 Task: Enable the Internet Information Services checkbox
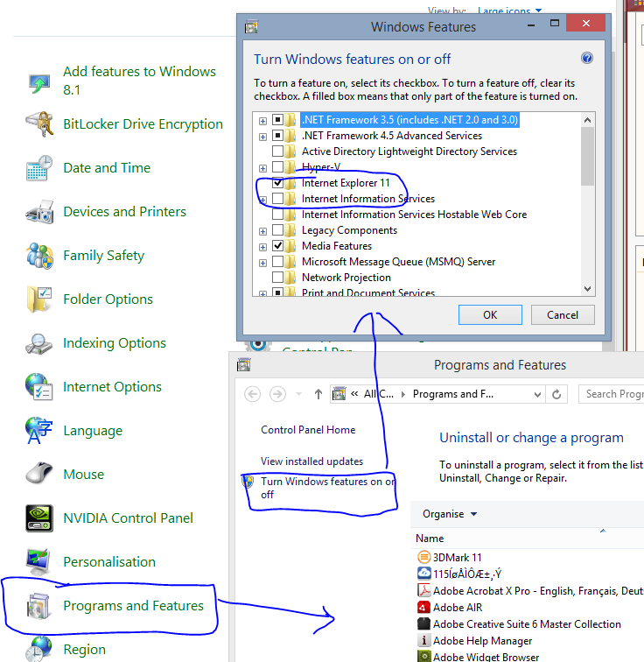click(277, 199)
